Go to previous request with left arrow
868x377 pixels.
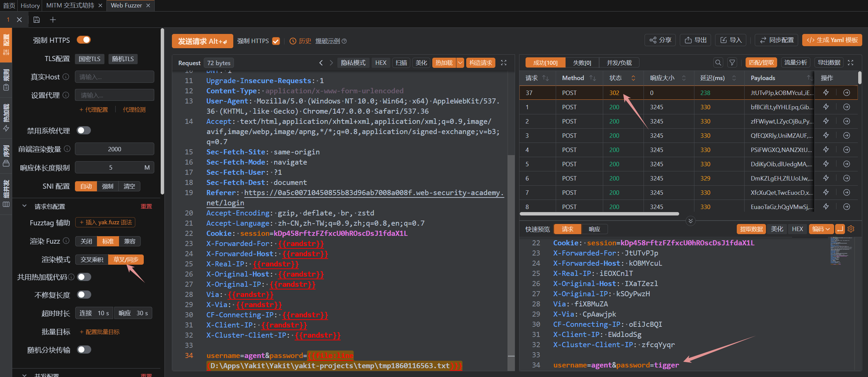[x=321, y=63]
